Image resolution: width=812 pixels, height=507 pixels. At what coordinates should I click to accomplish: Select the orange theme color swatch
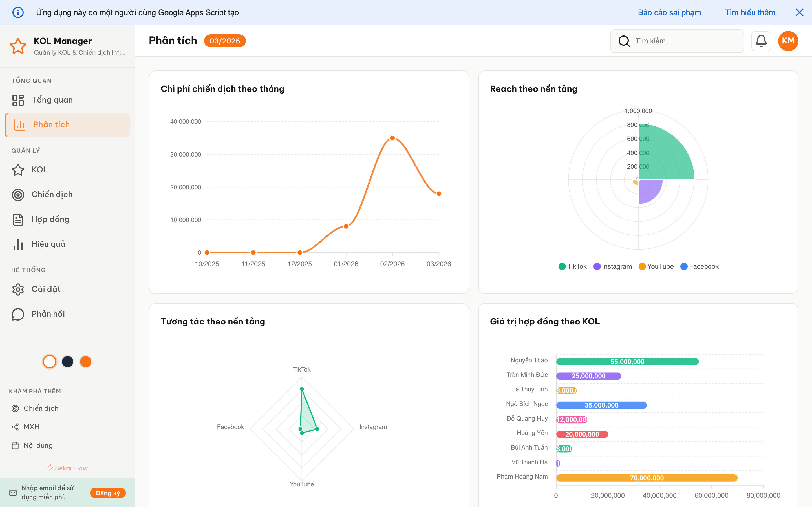pos(86,361)
